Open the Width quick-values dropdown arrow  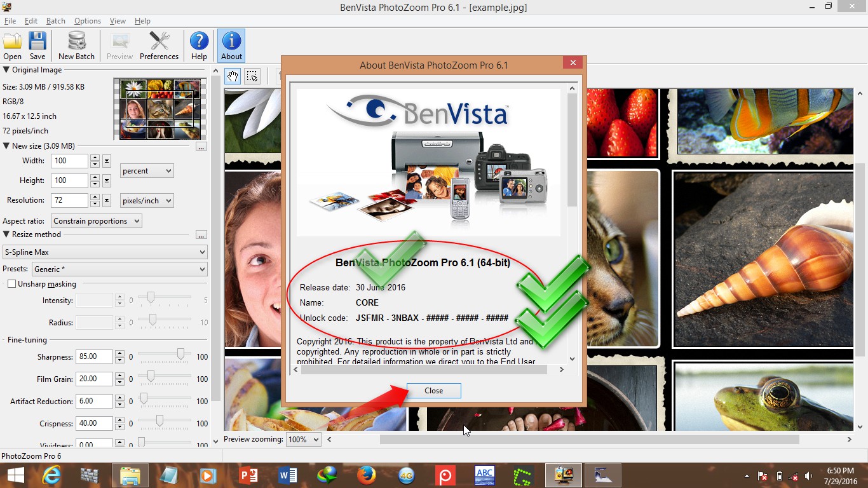point(107,161)
